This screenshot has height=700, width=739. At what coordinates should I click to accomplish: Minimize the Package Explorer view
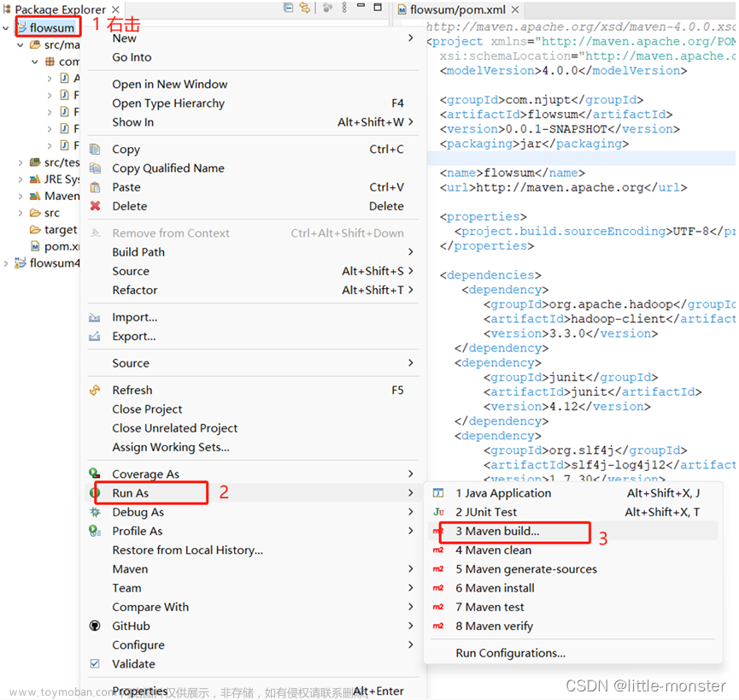click(x=361, y=6)
